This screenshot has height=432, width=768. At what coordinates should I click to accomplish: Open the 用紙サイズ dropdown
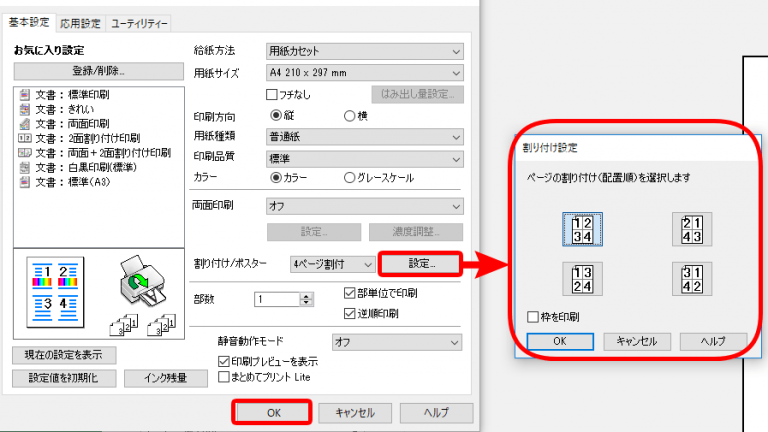coord(364,73)
